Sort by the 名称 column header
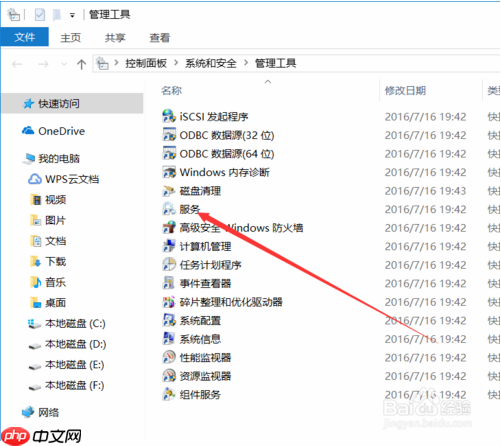Screen dimensions: 501x446 [171, 90]
